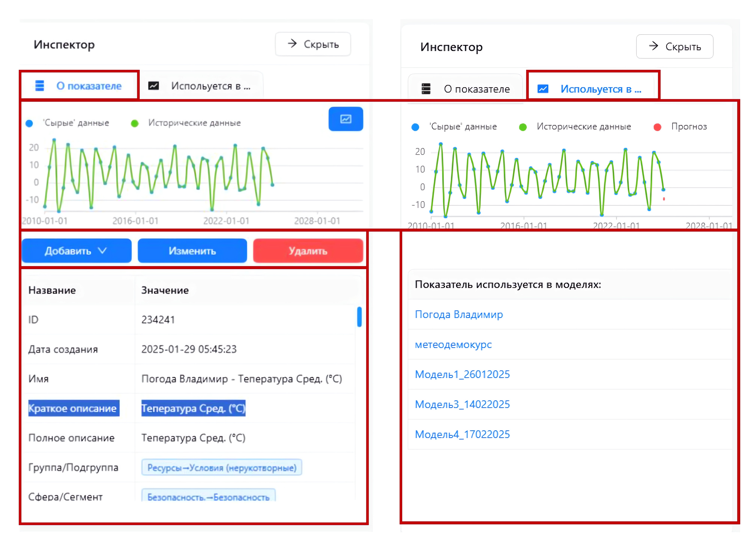Click the Ресурсы→Условия (нерукотворные) tag
This screenshot has height=545, width=756.
point(222,468)
